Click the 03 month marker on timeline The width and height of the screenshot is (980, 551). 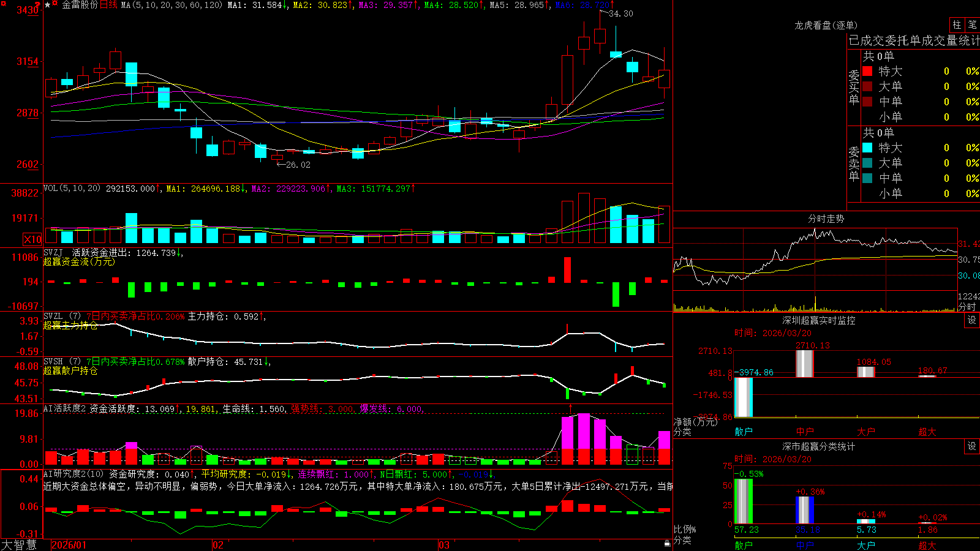coord(444,545)
